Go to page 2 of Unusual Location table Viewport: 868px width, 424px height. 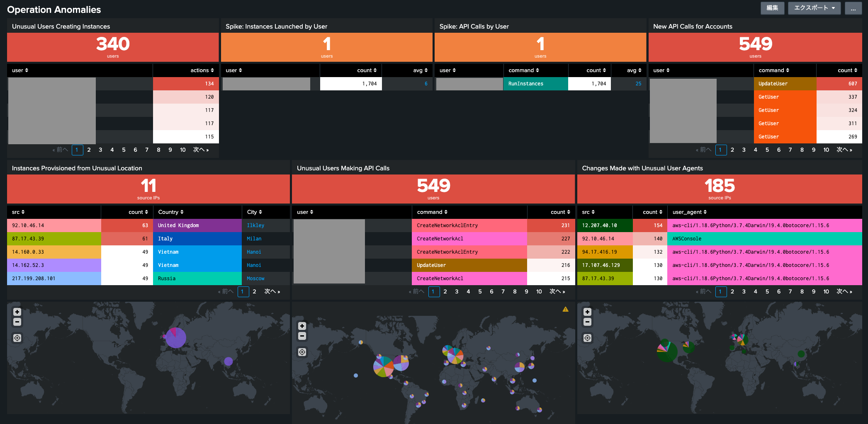click(254, 292)
